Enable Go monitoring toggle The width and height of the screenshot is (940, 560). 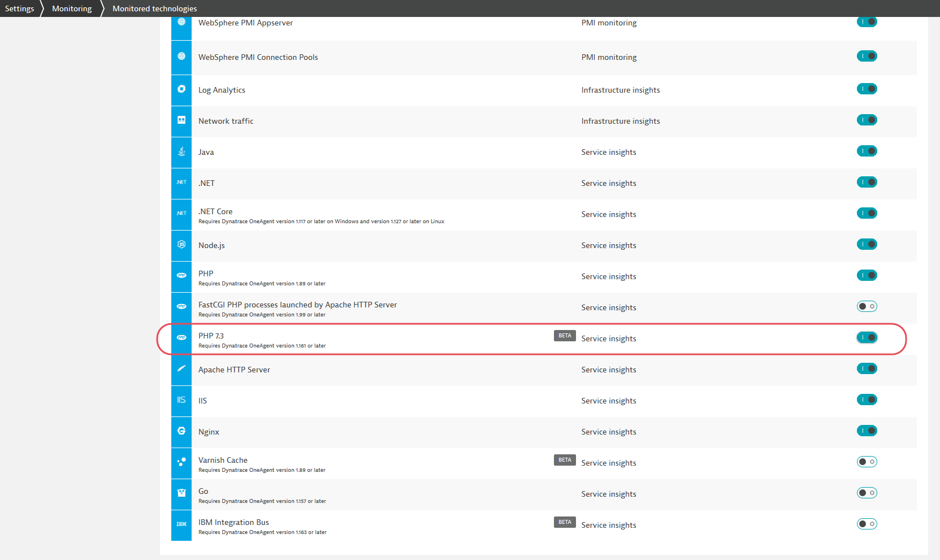tap(867, 493)
